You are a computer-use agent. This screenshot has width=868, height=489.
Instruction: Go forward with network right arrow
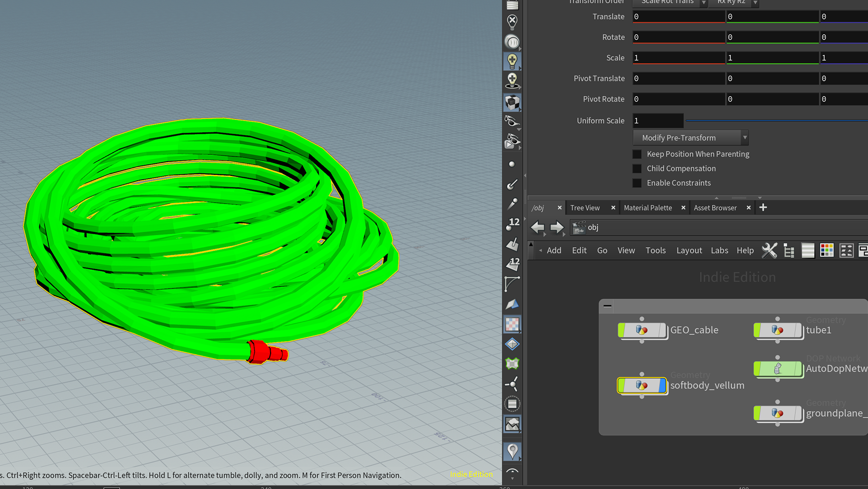point(556,228)
